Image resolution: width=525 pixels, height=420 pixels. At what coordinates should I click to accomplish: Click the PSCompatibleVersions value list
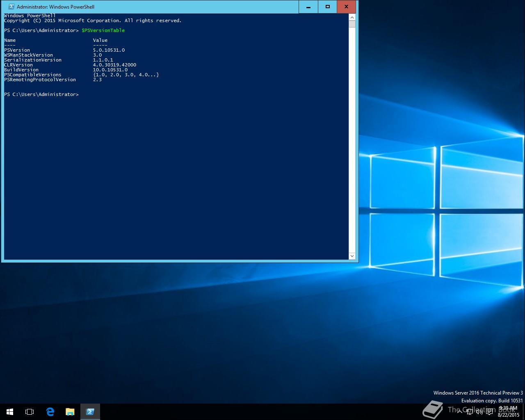[x=126, y=75]
